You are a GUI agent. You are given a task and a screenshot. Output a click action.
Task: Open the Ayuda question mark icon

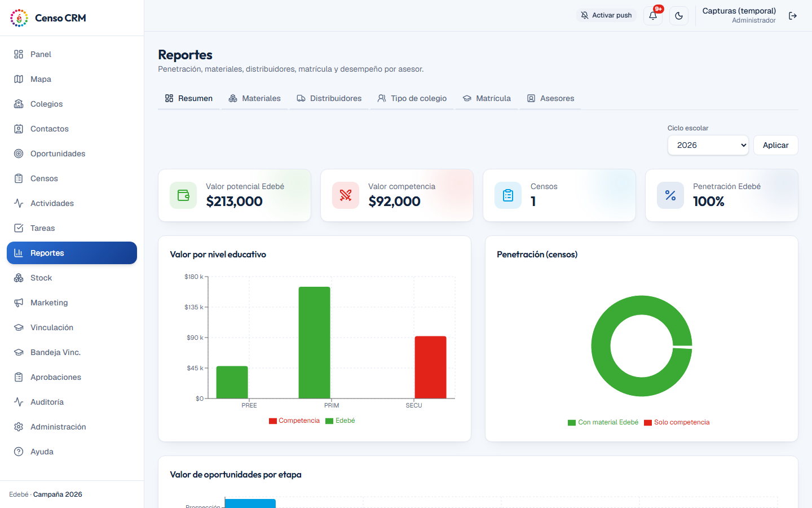[x=19, y=452]
